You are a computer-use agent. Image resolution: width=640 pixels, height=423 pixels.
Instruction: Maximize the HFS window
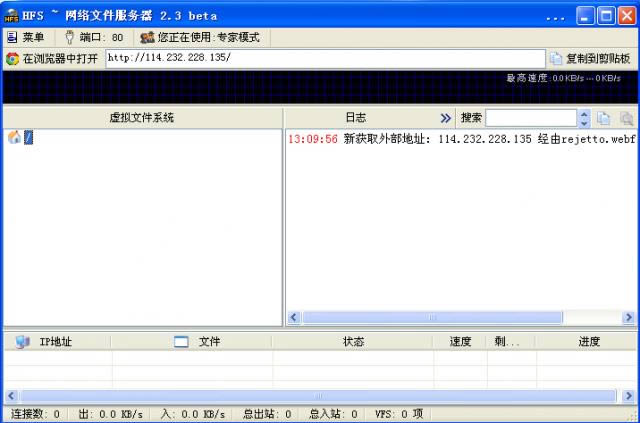pos(606,16)
